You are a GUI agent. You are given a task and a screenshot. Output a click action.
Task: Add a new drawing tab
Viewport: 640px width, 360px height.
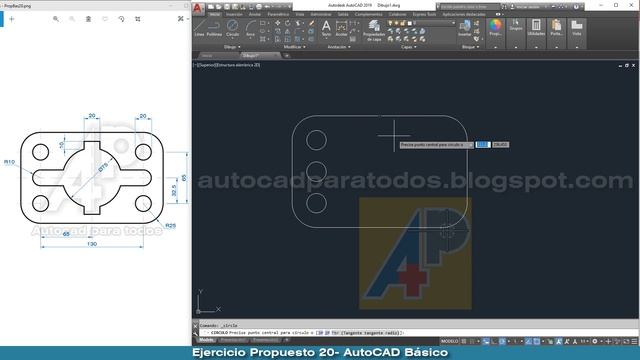(x=287, y=56)
